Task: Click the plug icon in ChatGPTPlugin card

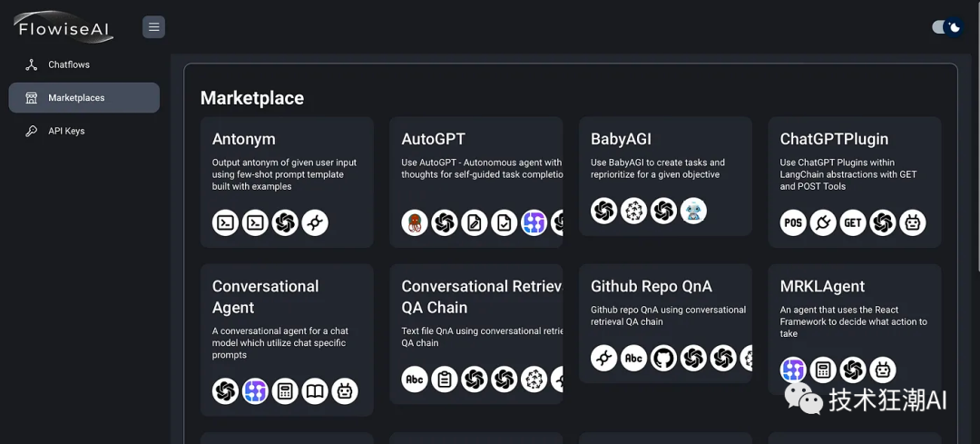Action: pos(823,222)
